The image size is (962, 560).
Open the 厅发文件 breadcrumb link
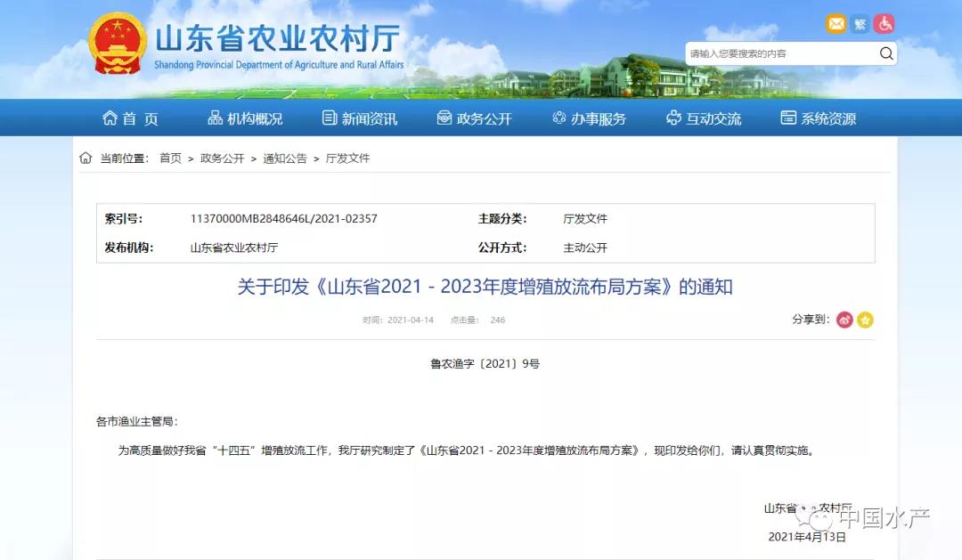pyautogui.click(x=347, y=158)
